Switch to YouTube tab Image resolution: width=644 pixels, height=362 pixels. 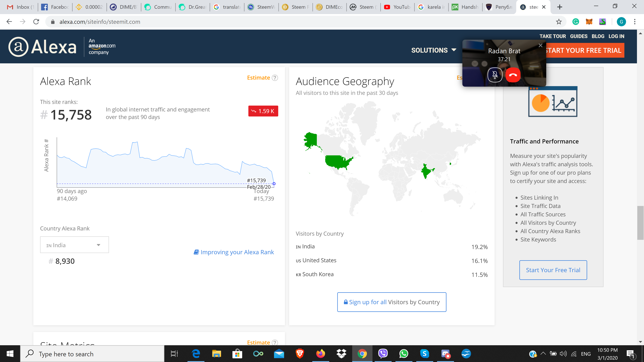pyautogui.click(x=397, y=7)
